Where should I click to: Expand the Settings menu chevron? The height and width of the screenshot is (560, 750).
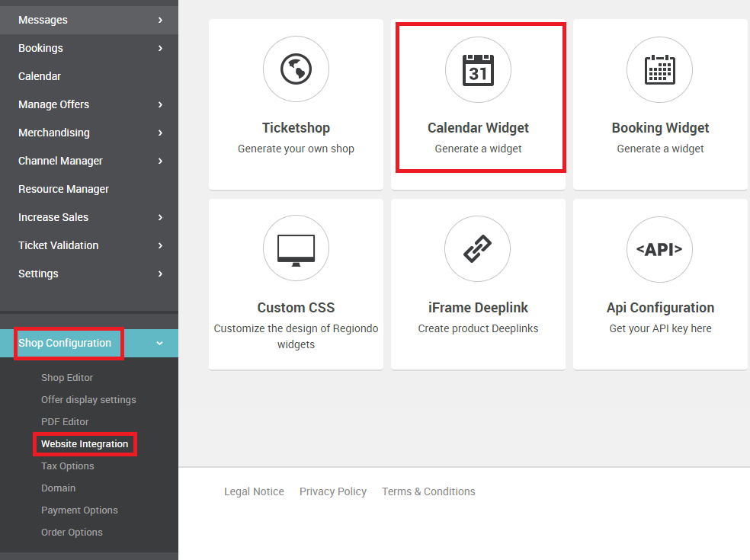pyautogui.click(x=160, y=274)
